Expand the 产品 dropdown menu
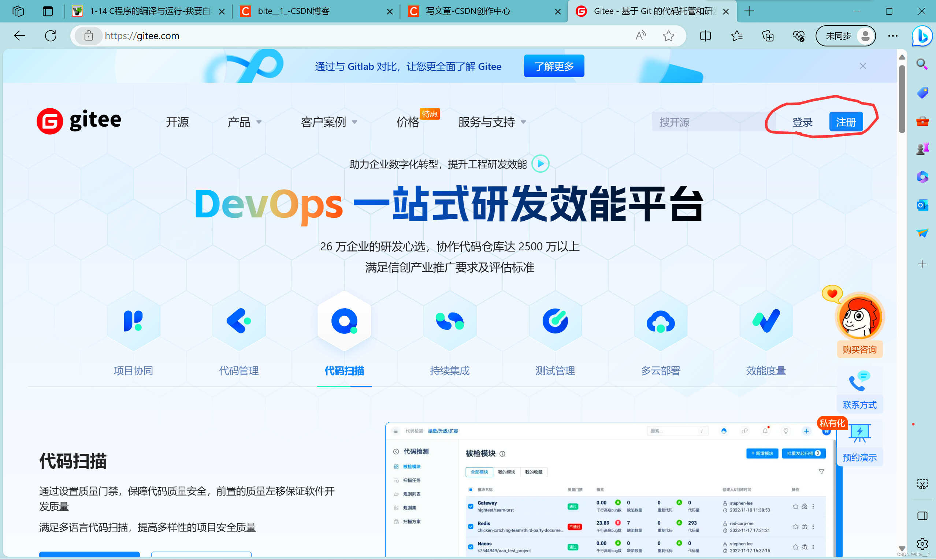 coord(244,122)
